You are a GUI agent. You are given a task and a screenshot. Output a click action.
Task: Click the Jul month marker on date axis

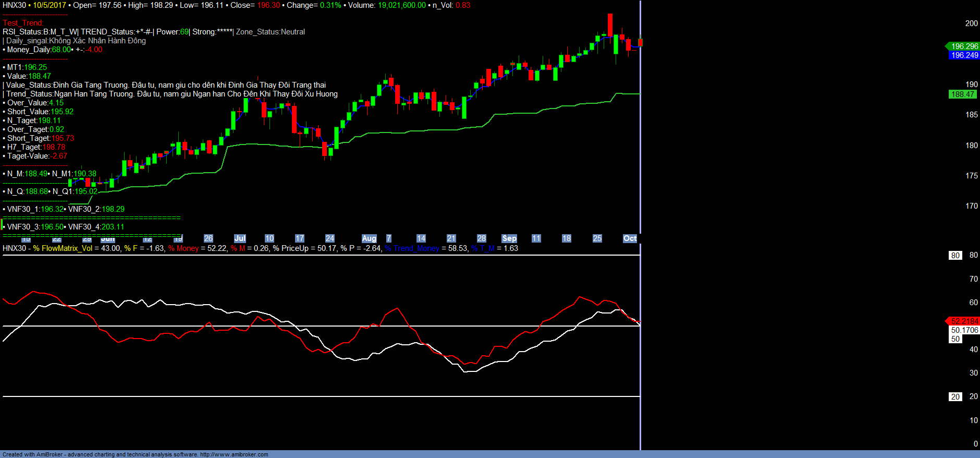coord(240,238)
